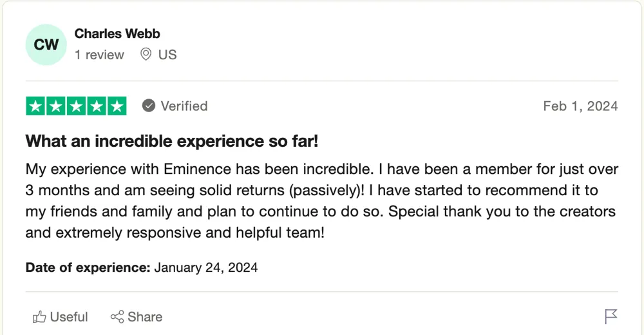Click the 'Date of experience' line
The image size is (644, 335).
click(x=142, y=267)
